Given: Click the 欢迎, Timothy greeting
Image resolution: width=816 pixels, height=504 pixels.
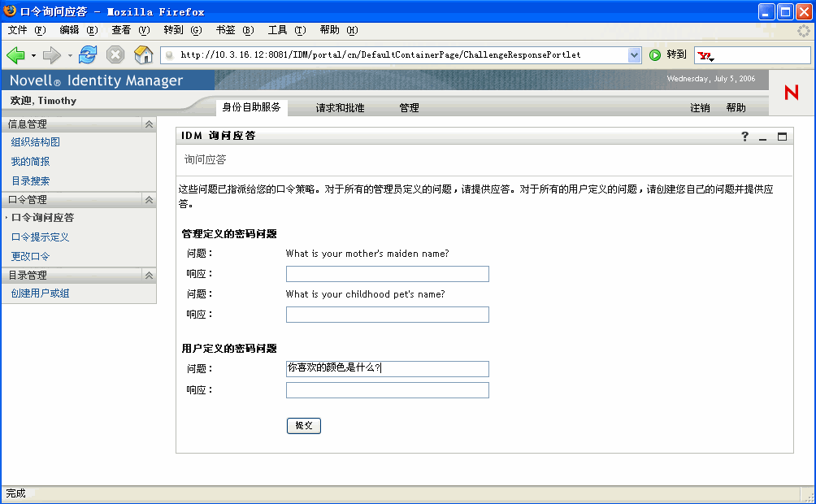Looking at the screenshot, I should tap(43, 101).
